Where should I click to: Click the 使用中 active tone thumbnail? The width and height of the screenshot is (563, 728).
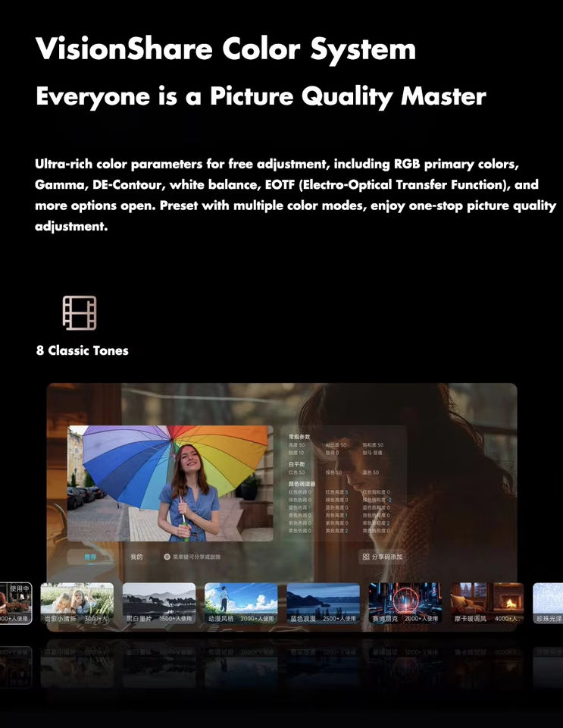click(x=15, y=603)
